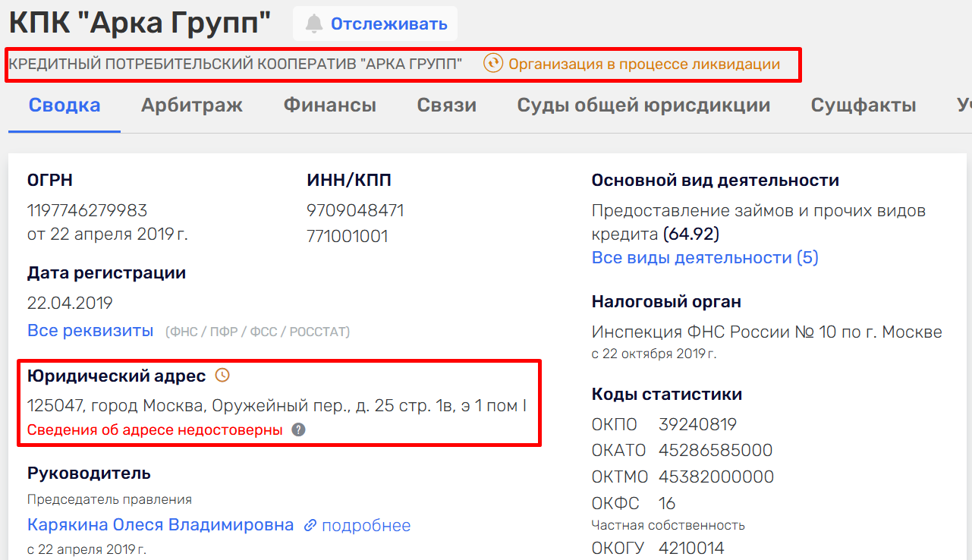Image resolution: width=972 pixels, height=560 pixels.
Task: Show the address unreliability help tooltip
Action: [299, 430]
